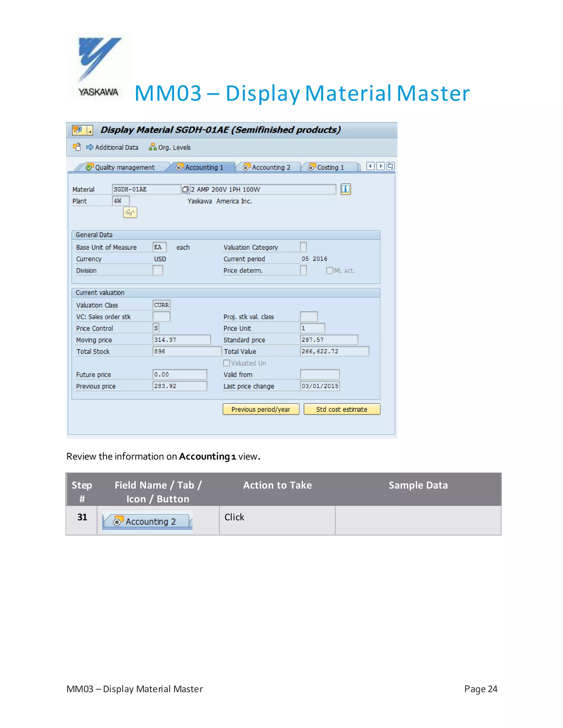
Task: Click the Valuation Class field CURR
Action: pos(161,305)
